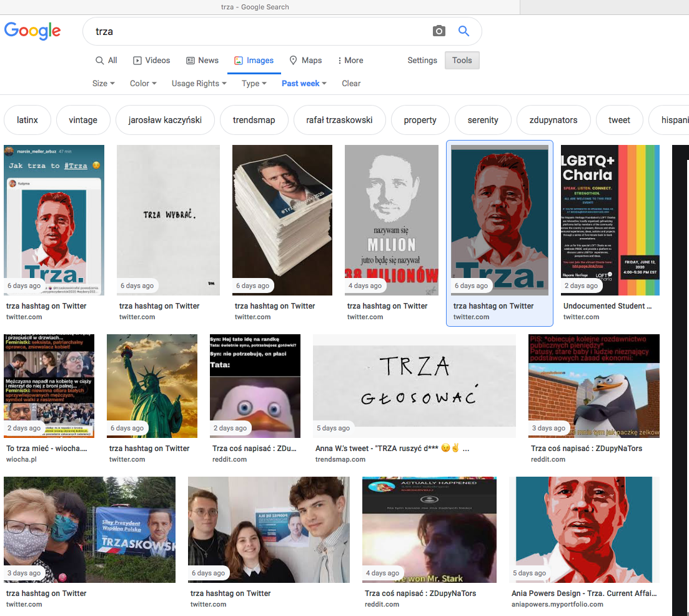Clear the applied search filters
Viewport: 689px width, 616px height.
click(x=351, y=84)
